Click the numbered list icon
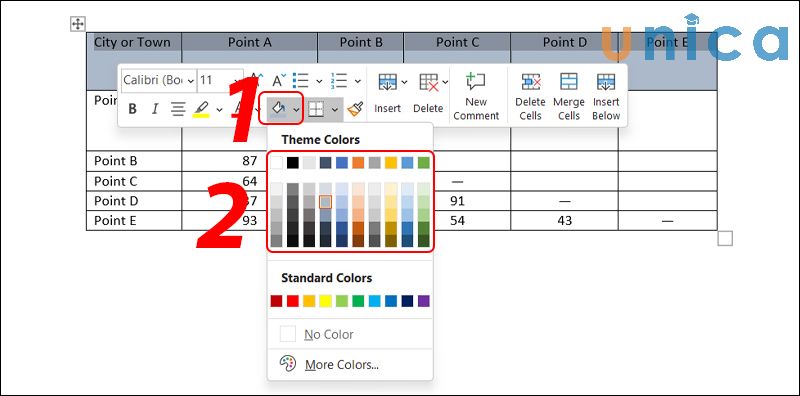 point(339,80)
